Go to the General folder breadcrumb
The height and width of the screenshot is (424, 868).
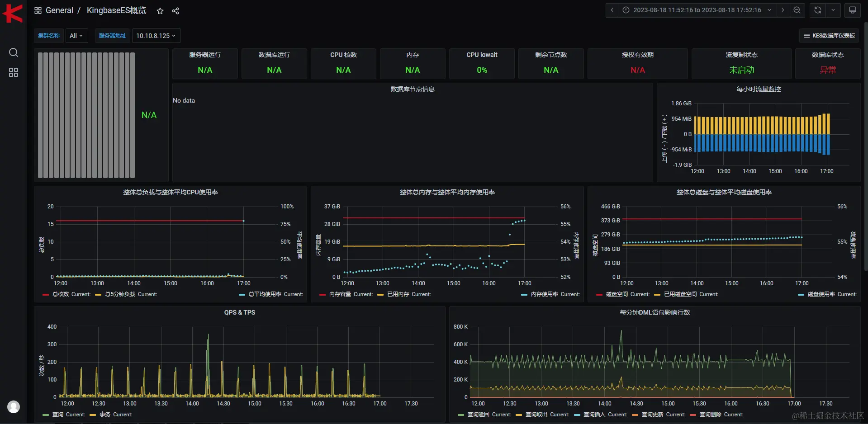(x=59, y=10)
